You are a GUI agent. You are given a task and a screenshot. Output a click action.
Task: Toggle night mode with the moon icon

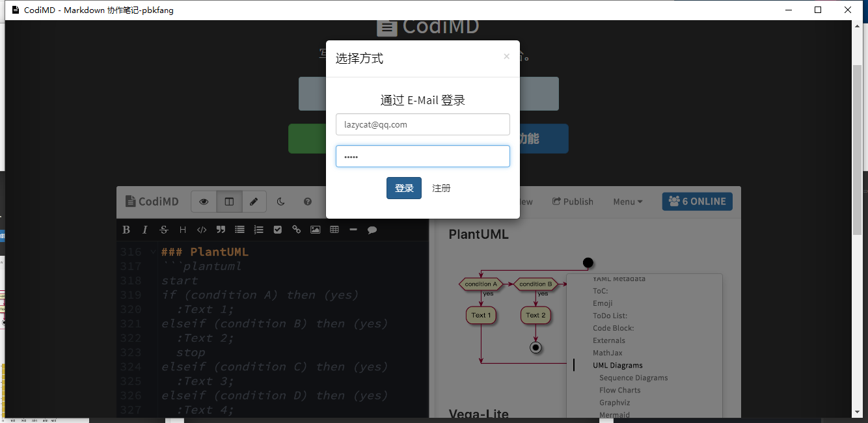(x=281, y=202)
